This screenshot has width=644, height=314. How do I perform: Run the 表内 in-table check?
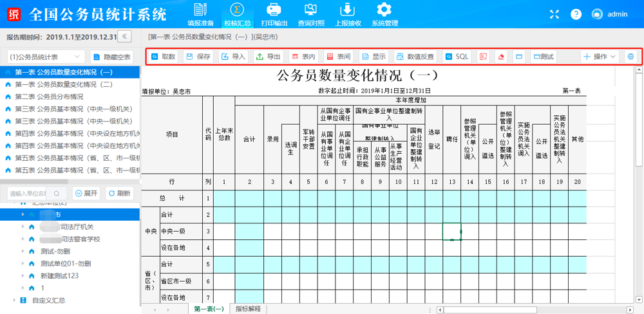click(303, 57)
